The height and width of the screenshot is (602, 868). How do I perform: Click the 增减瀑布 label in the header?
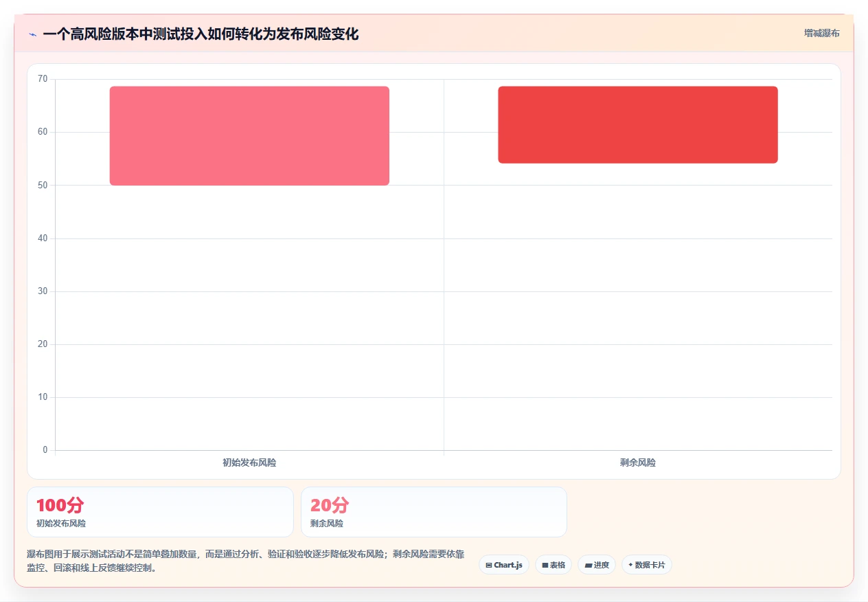(822, 33)
